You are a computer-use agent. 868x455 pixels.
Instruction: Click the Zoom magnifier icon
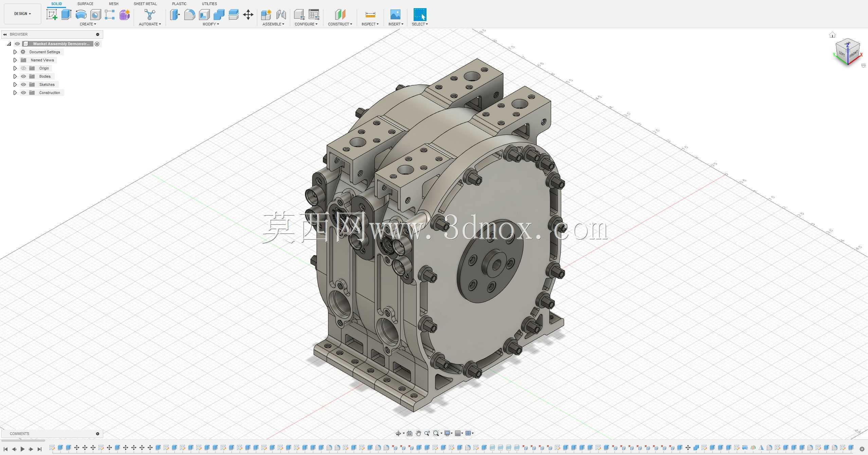(x=427, y=433)
